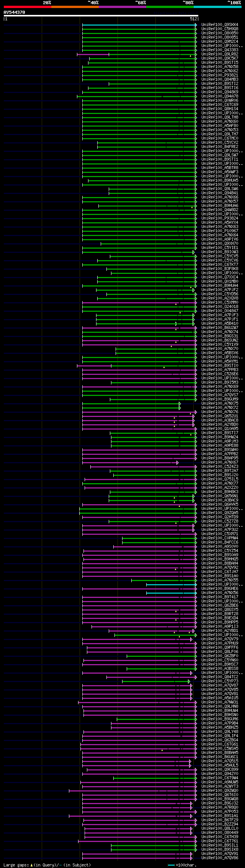Select label UniRef100_A5AF80
This screenshot has height=868, width=245.
220,126
